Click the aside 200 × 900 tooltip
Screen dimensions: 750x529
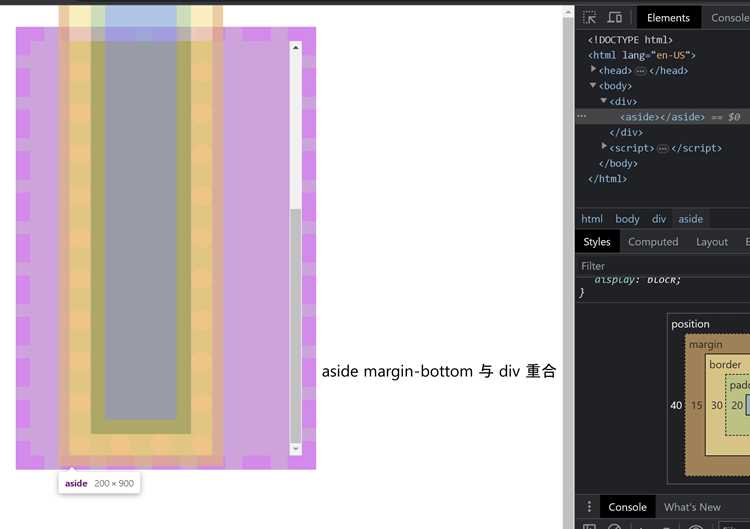99,483
